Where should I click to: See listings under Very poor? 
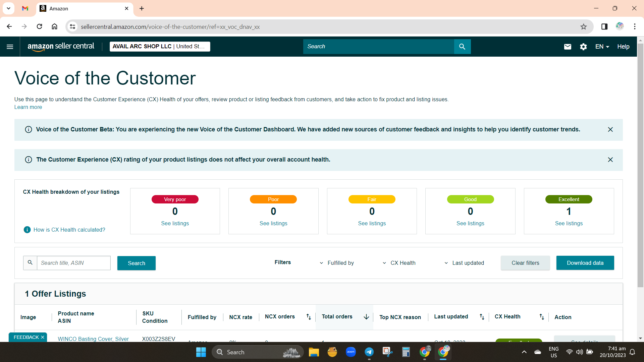[x=175, y=223]
